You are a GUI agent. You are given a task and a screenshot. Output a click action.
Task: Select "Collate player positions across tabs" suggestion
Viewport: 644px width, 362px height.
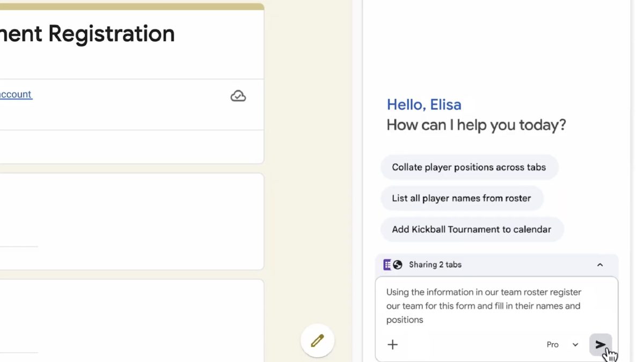469,167
